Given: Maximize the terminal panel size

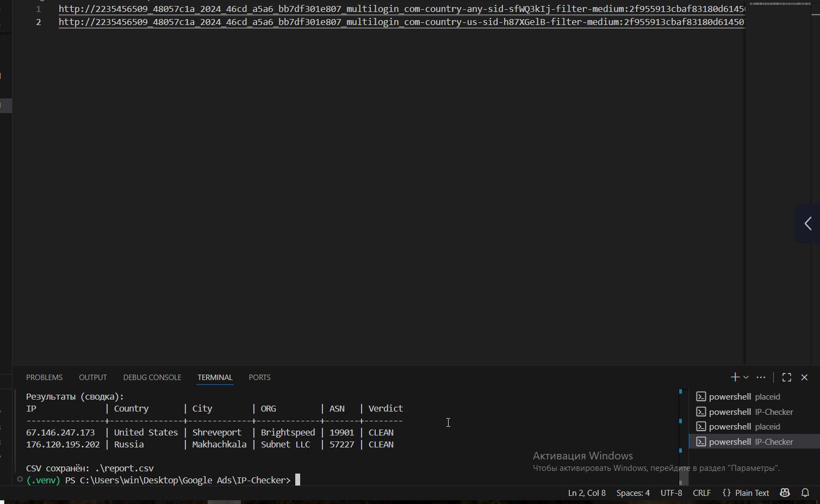Looking at the screenshot, I should pos(786,377).
